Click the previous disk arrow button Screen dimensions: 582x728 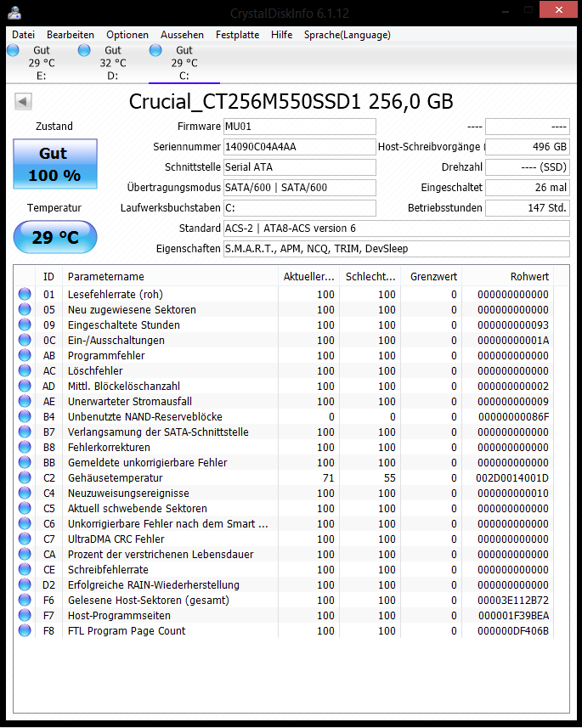pos(23,101)
